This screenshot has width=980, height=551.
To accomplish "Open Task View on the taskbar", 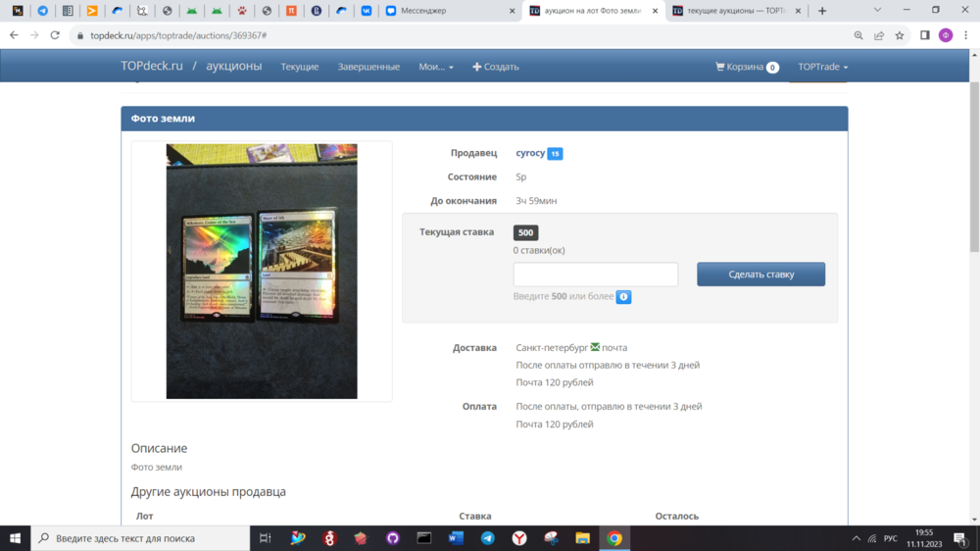I will coord(265,538).
